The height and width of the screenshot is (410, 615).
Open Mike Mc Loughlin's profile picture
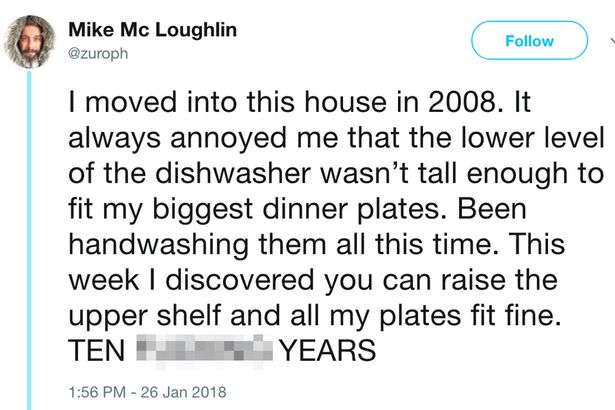(x=30, y=42)
